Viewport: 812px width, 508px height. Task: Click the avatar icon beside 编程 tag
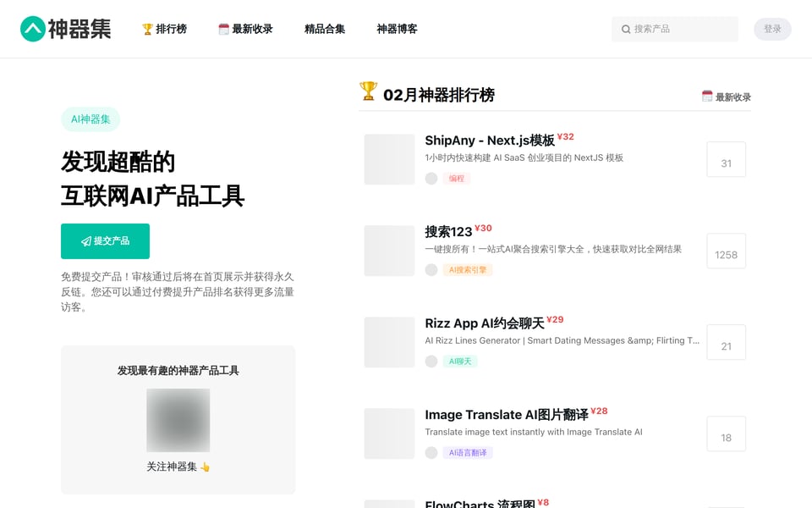[431, 179]
